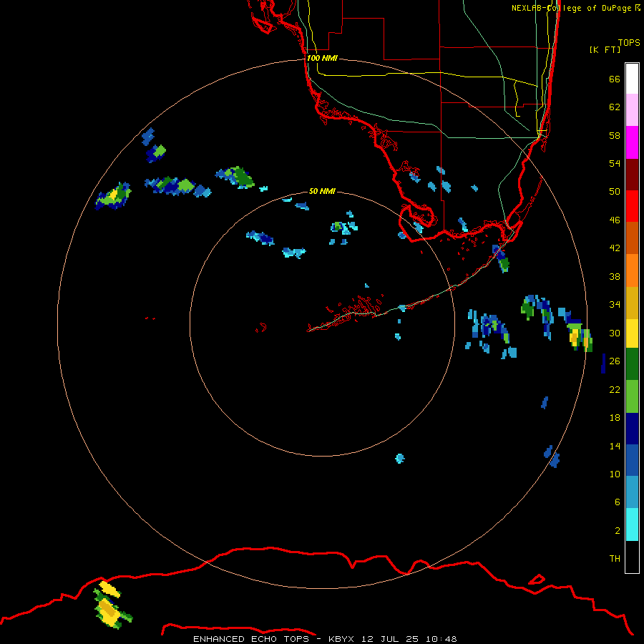Click the orange 42 kft legend swatch
This screenshot has width=644, height=644.
pos(632,270)
